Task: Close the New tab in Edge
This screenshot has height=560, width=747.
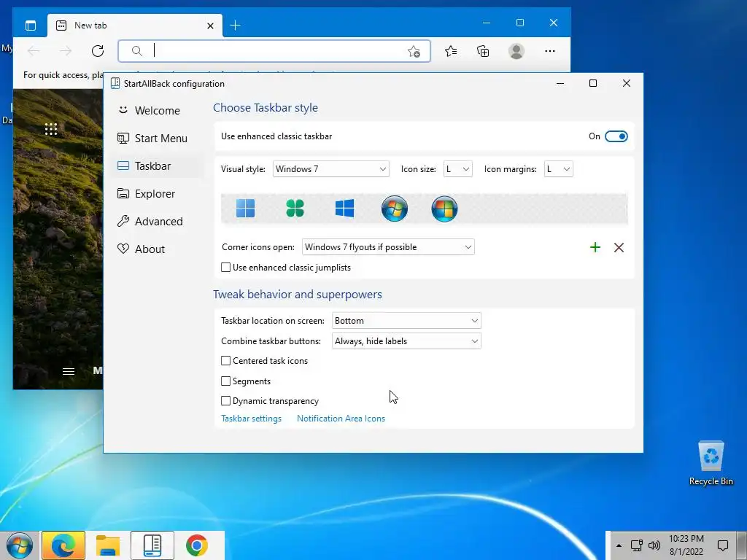Action: pos(210,26)
